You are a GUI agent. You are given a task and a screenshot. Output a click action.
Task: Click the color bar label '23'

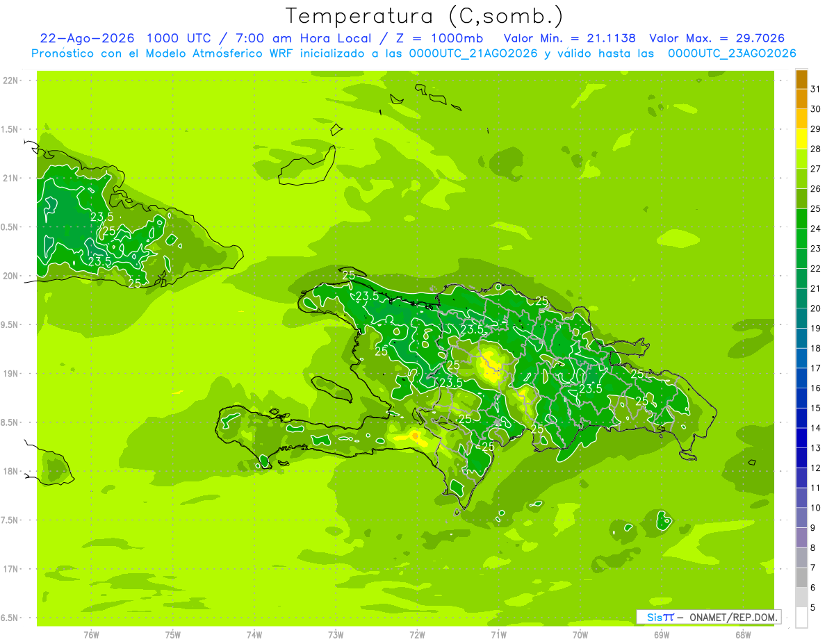click(815, 249)
